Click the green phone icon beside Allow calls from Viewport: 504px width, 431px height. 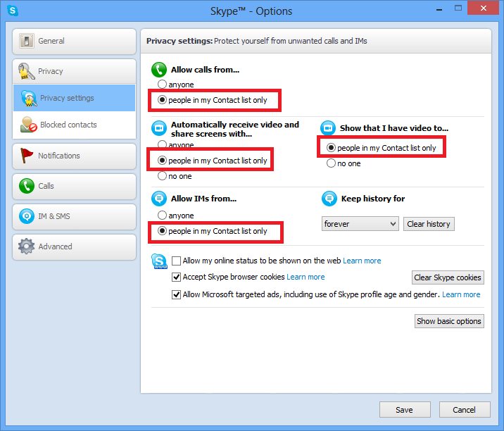pos(159,70)
